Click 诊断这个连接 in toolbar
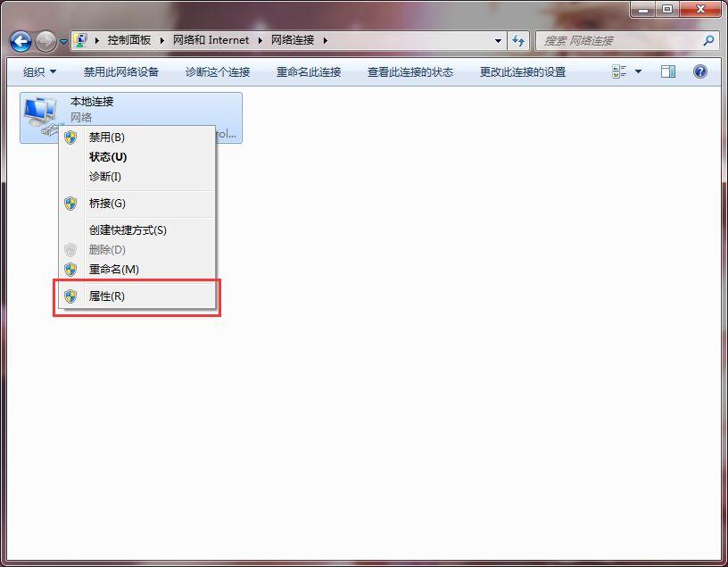 218,72
